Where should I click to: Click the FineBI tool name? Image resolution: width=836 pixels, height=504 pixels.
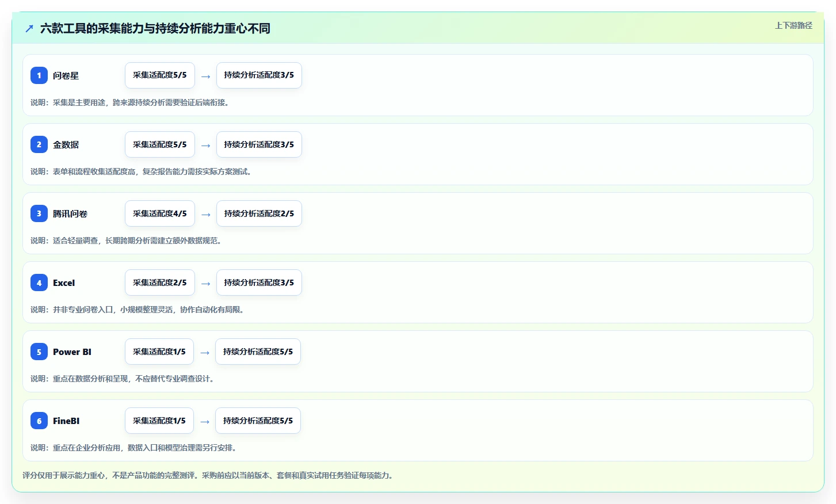pos(66,421)
